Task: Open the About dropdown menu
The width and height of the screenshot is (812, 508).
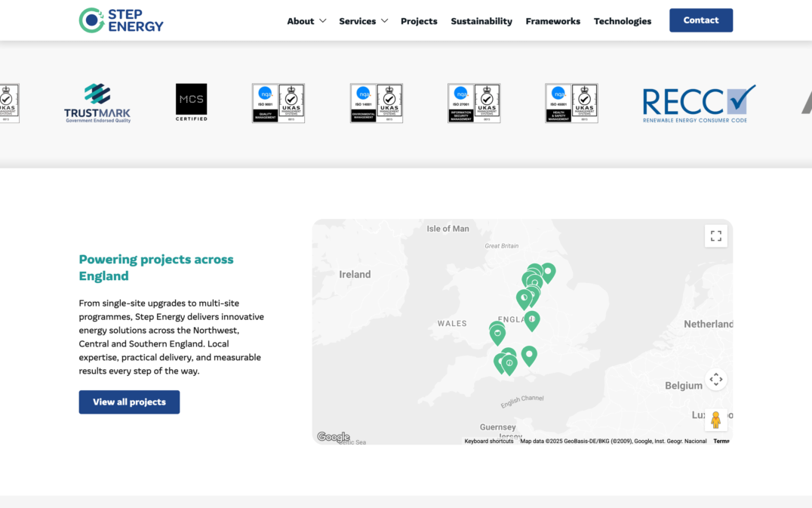Action: (x=306, y=21)
